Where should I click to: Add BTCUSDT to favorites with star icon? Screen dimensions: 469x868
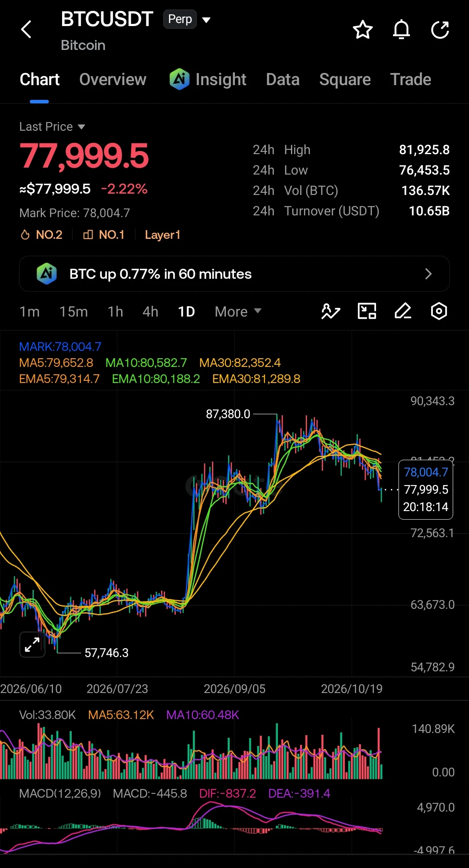tap(363, 30)
